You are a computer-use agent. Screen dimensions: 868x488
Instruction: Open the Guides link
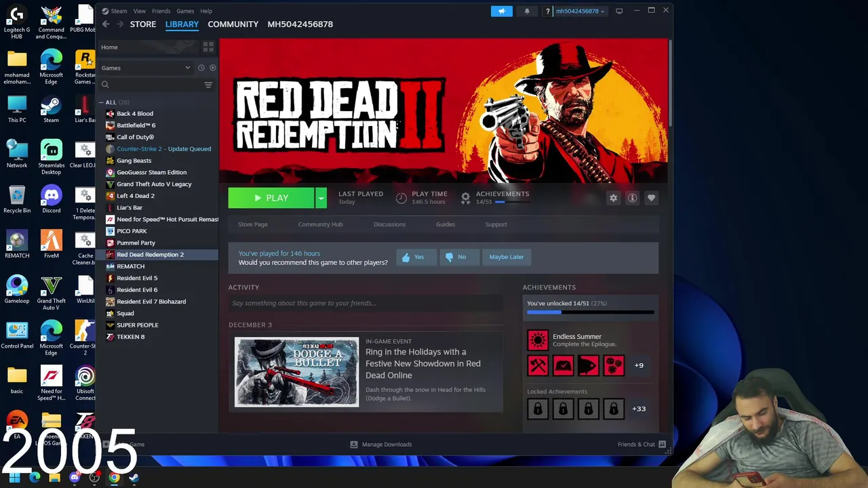pyautogui.click(x=446, y=224)
